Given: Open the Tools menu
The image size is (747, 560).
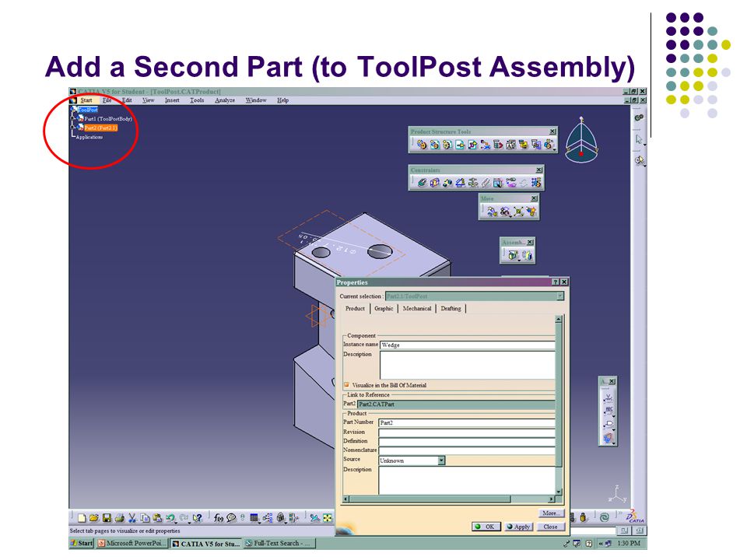Looking at the screenshot, I should coord(197,100).
